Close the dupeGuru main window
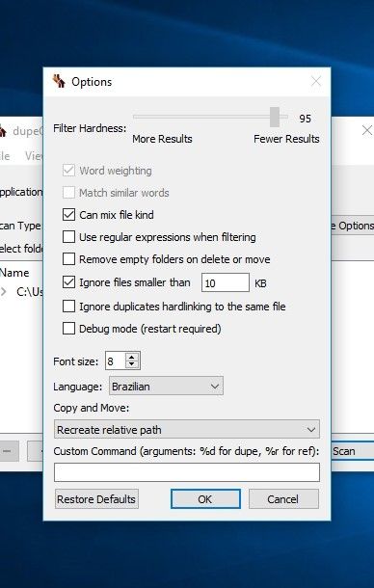 point(366,130)
